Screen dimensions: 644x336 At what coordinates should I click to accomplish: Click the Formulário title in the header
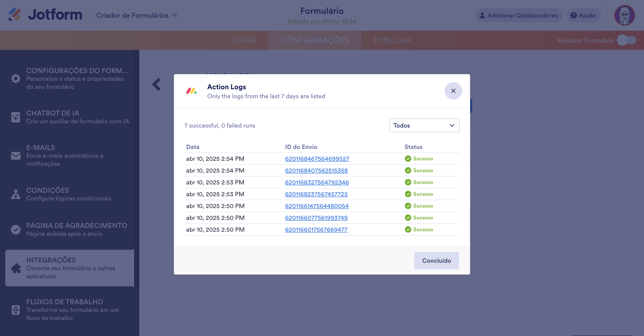(x=322, y=11)
